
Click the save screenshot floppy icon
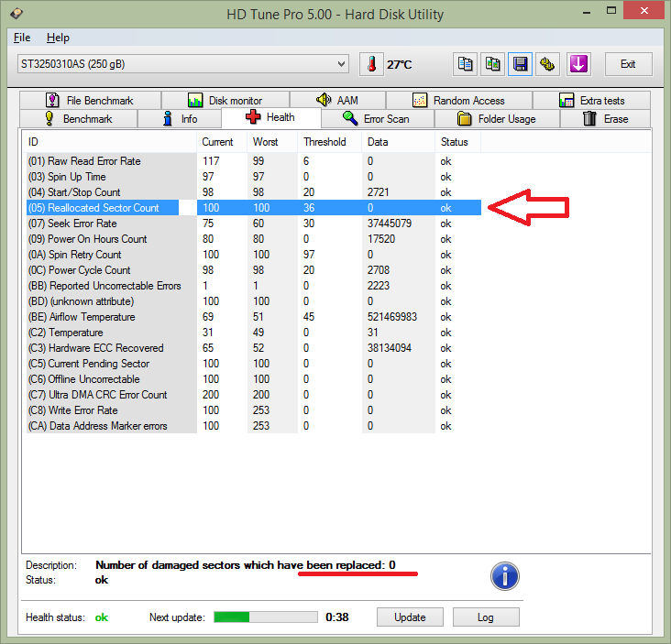(520, 64)
